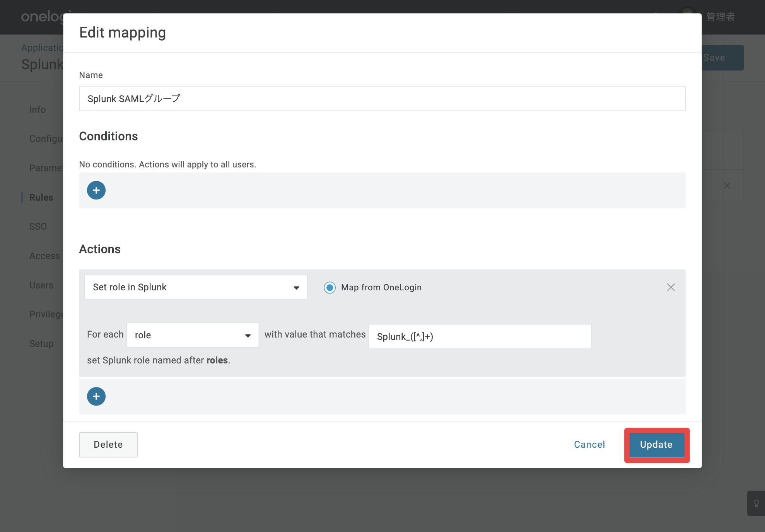Click the Save button behind the dialog

coord(722,58)
